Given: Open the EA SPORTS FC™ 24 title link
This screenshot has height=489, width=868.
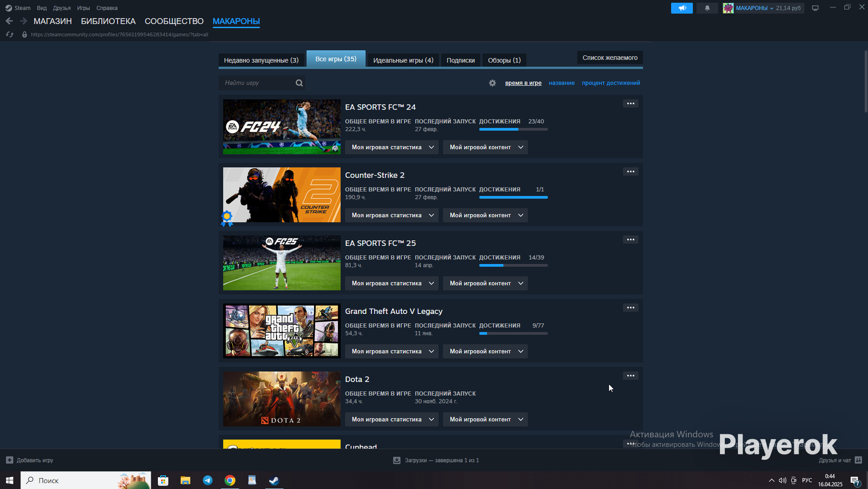Looking at the screenshot, I should pos(380,107).
